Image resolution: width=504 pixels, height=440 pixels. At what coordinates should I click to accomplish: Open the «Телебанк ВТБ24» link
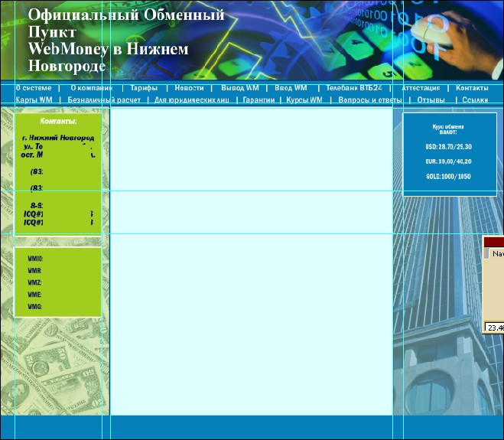tap(354, 88)
